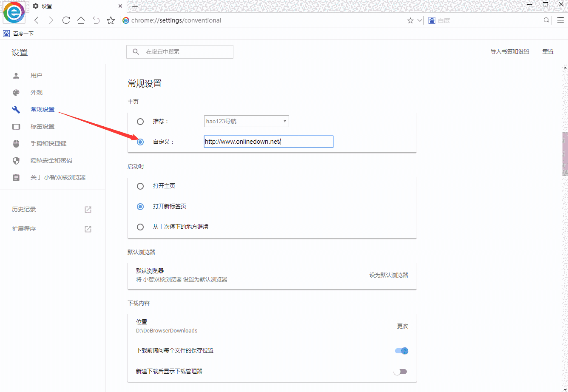This screenshot has width=568, height=392.
Task: Click 设为默认浏览器 button
Action: [x=388, y=275]
